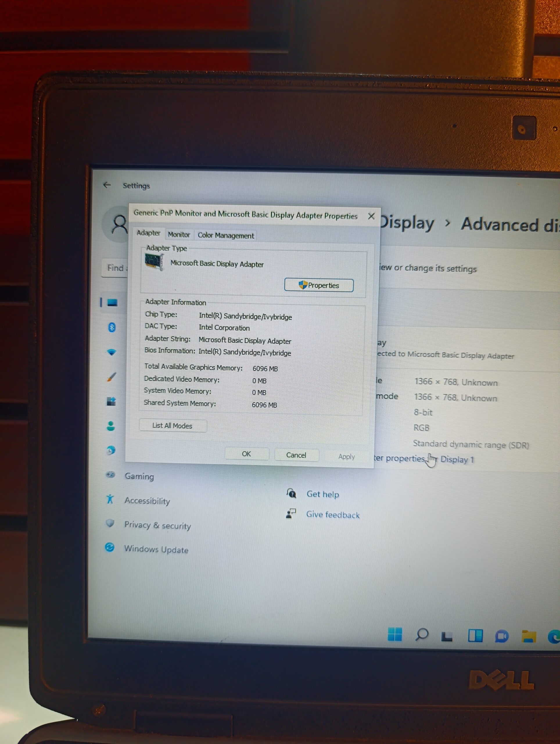
Task: Select Windows Update in the sidebar
Action: [156, 549]
